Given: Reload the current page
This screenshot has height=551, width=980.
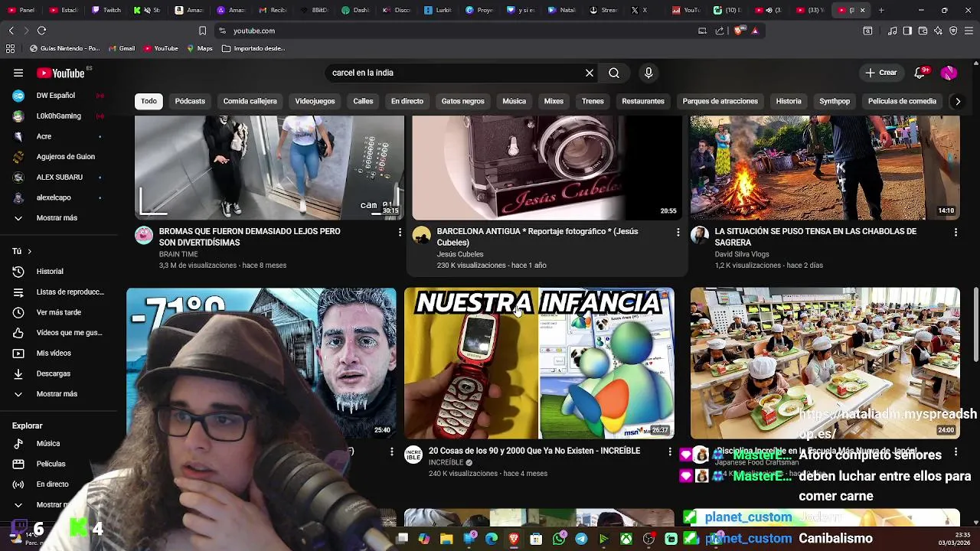Looking at the screenshot, I should 41,31.
